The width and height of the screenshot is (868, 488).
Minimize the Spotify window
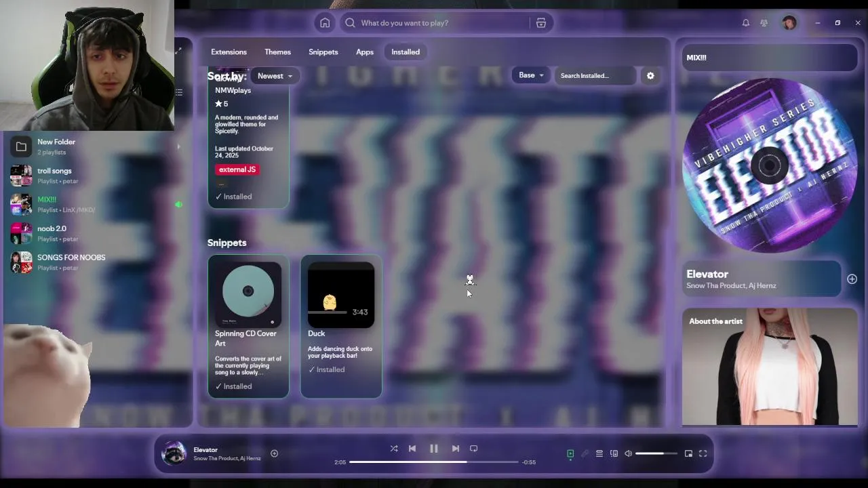click(818, 23)
